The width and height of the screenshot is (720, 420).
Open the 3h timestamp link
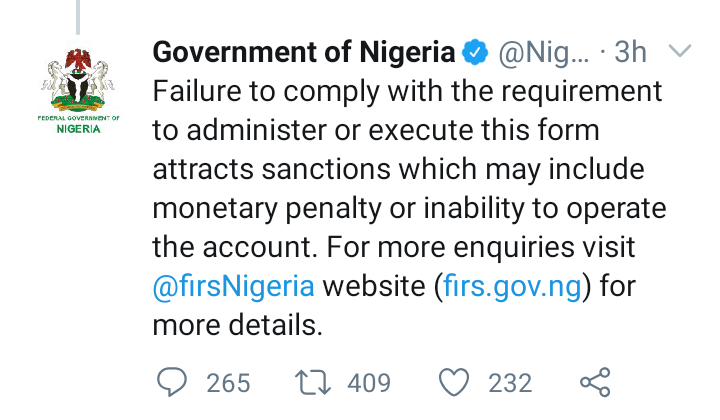[630, 53]
